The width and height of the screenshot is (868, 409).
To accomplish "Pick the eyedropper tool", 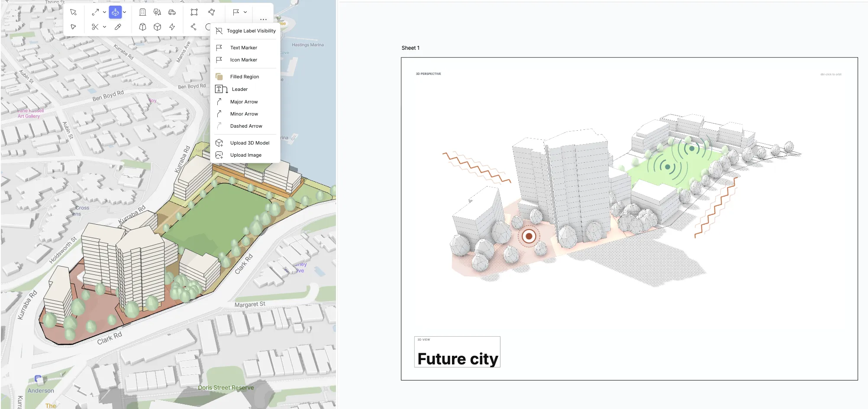I will click(118, 27).
